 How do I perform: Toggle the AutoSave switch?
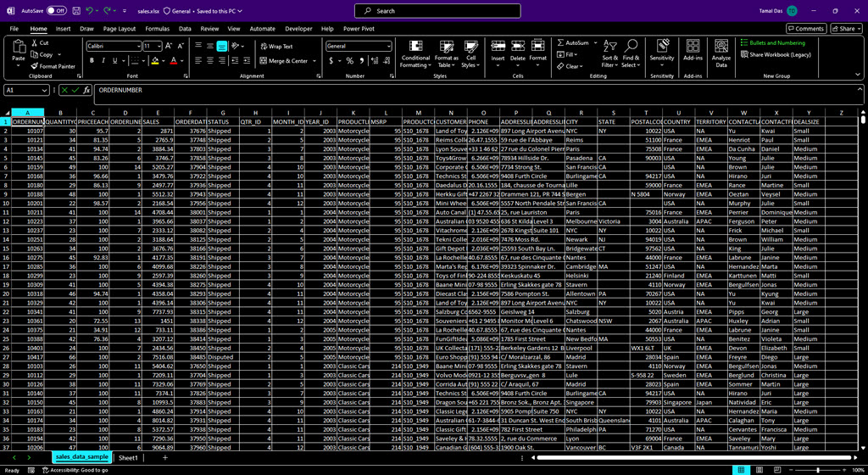click(57, 10)
